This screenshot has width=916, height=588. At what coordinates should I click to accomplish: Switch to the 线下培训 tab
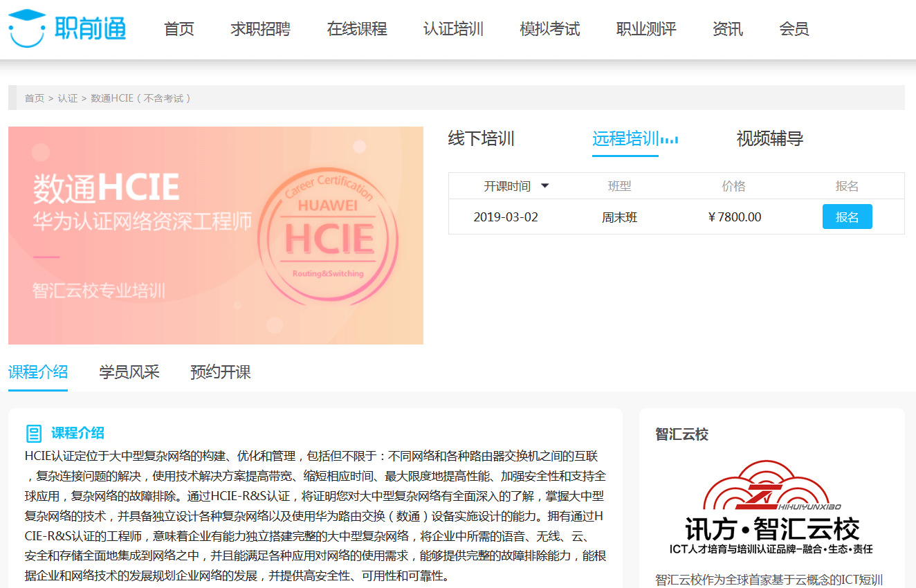(481, 138)
